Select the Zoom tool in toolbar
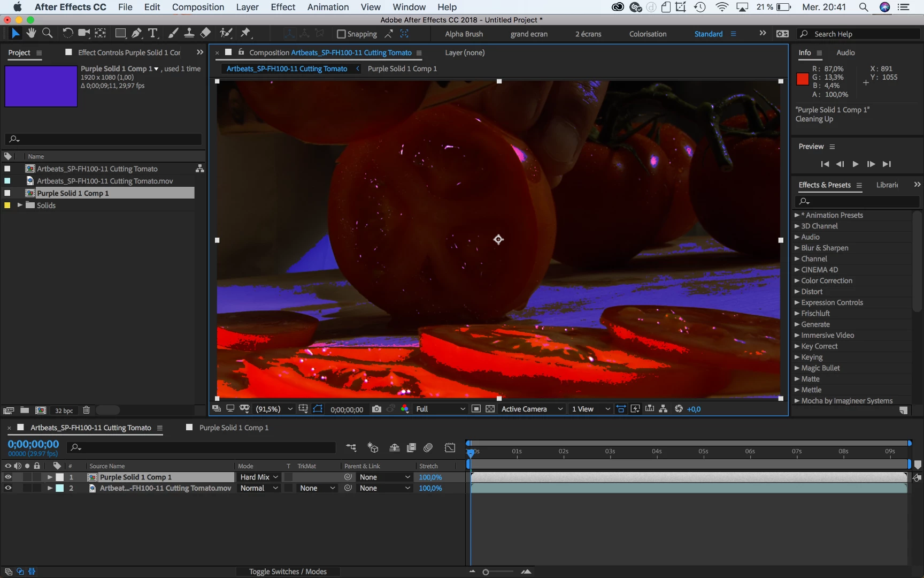This screenshot has height=578, width=924. (47, 33)
